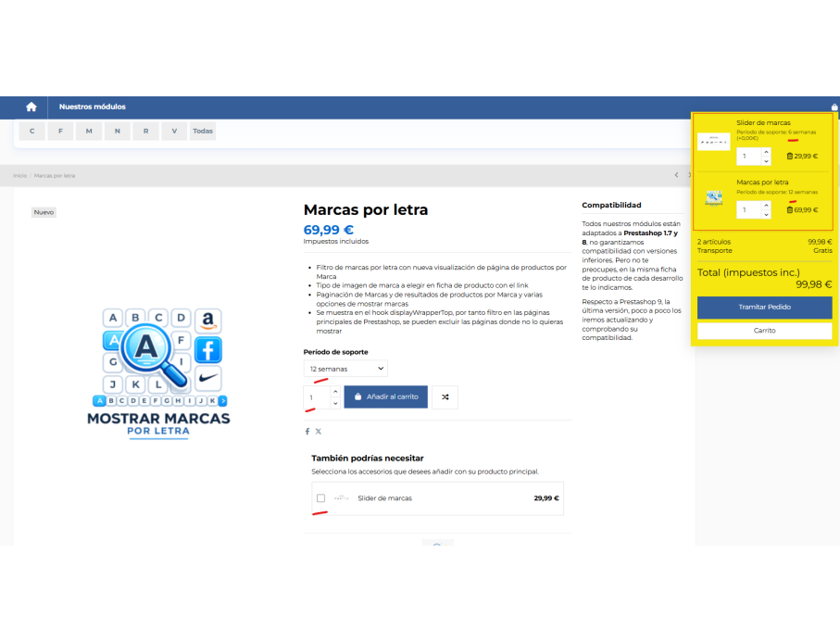
Task: Click the 'Periodo de soporte' label
Action: [336, 352]
